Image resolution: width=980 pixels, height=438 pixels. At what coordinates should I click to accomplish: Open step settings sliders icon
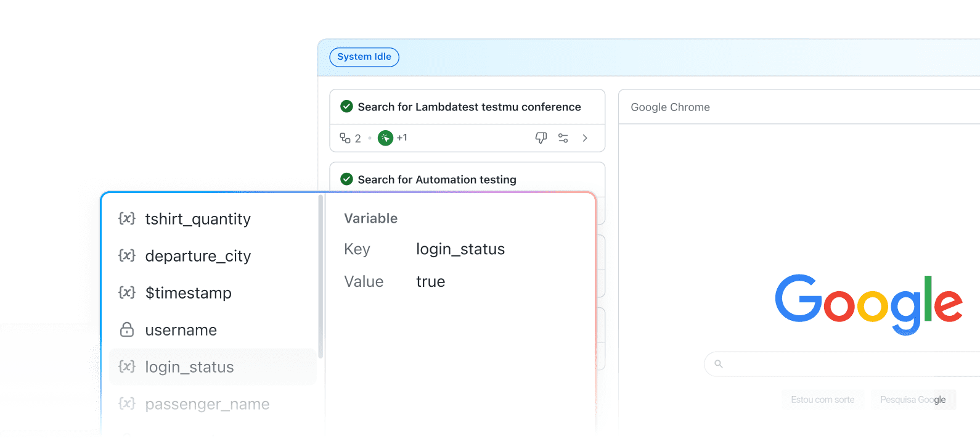(x=563, y=138)
